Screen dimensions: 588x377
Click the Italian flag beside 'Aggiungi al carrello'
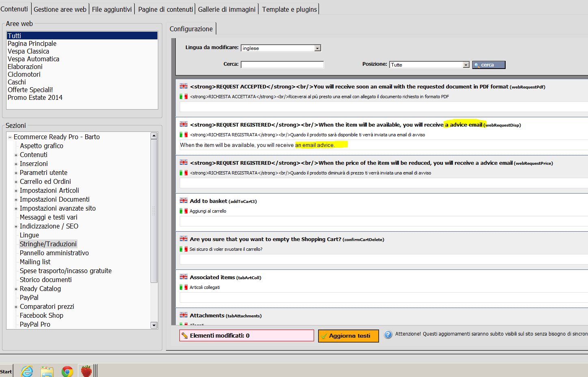click(x=184, y=211)
